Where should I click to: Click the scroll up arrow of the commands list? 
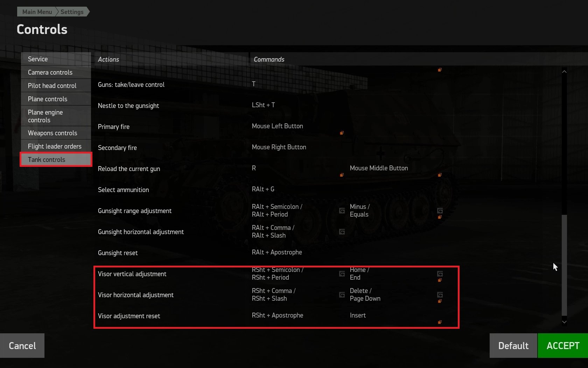(x=564, y=71)
